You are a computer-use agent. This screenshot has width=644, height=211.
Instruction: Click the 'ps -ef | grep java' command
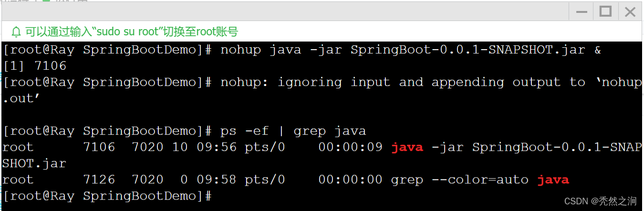pyautogui.click(x=293, y=131)
